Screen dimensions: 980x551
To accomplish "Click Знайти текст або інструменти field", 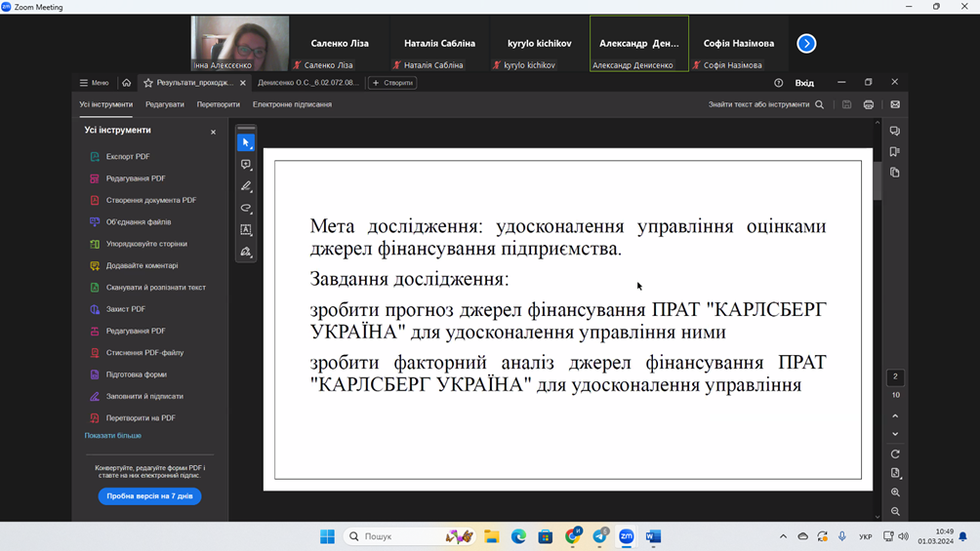I will pyautogui.click(x=758, y=105).
